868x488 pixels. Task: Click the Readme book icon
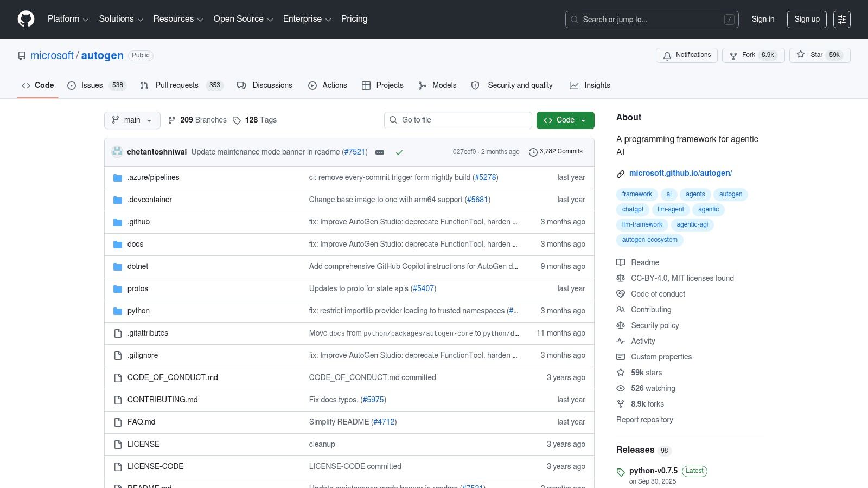tap(621, 262)
